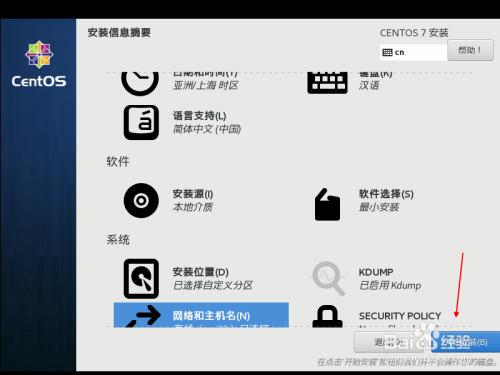Click the CENTOS 7 安装 heading

click(x=414, y=33)
